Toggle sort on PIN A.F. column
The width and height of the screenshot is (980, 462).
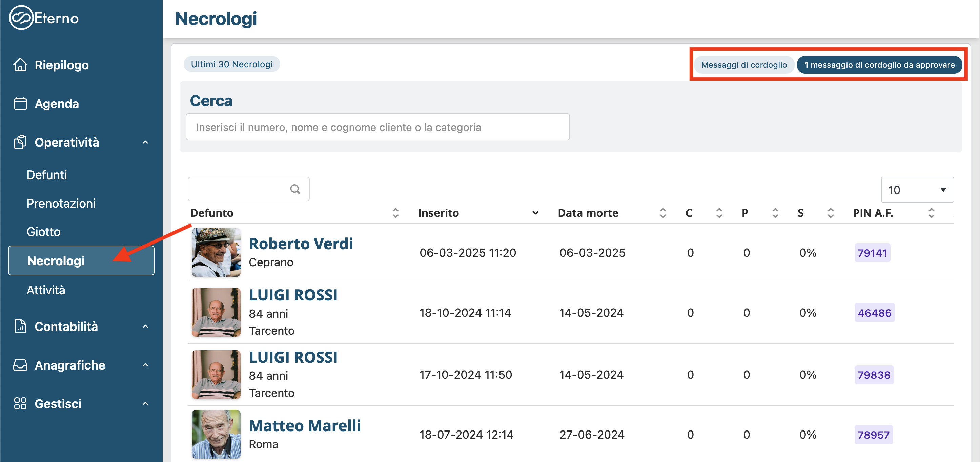coord(931,213)
